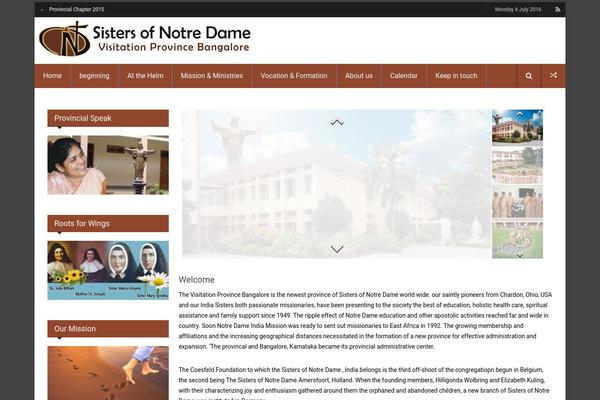The image size is (600, 400).
Task: Click Provincial Chapter 2015 news ticker link
Action: (x=76, y=10)
